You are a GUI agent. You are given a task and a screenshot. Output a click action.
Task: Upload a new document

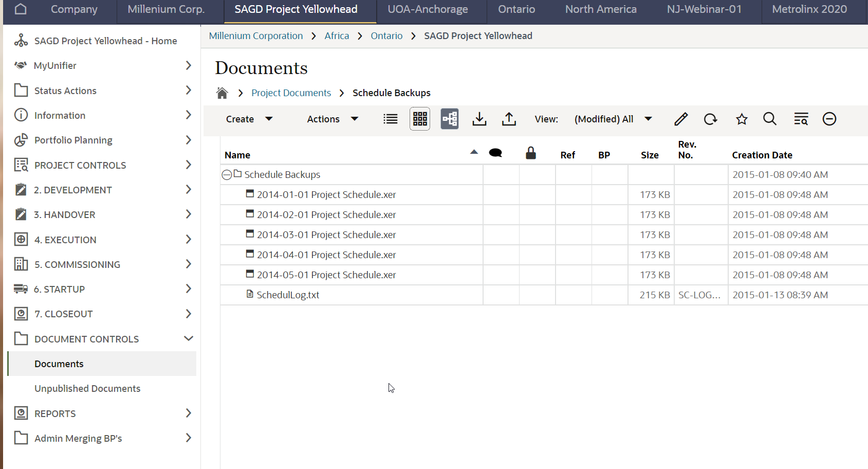pos(509,119)
